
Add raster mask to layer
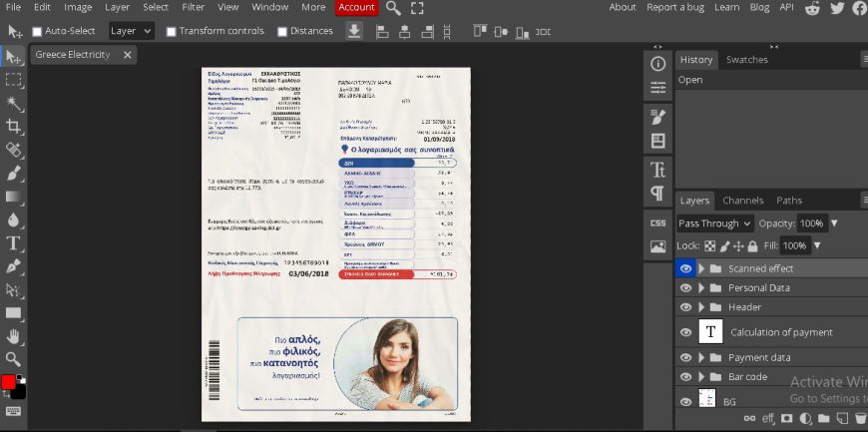pos(786,418)
